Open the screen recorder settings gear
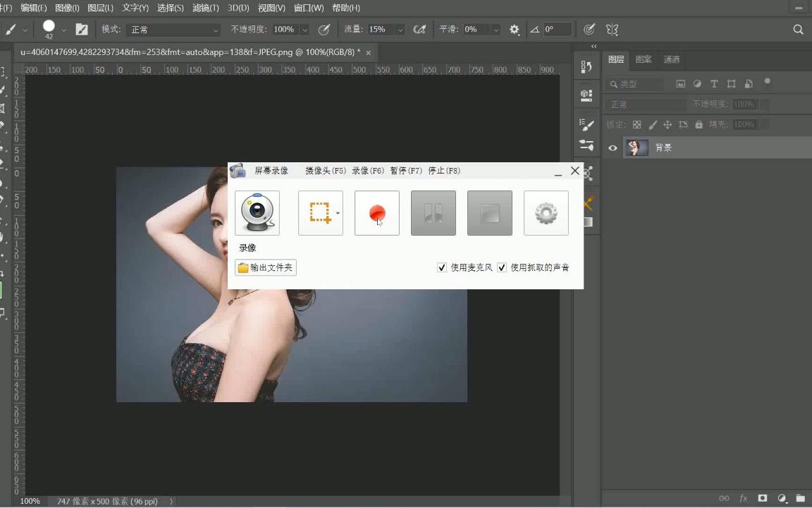This screenshot has width=812, height=508. point(546,213)
